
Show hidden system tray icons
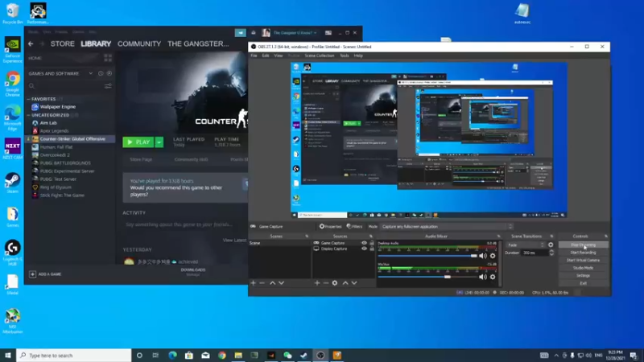(x=556, y=356)
